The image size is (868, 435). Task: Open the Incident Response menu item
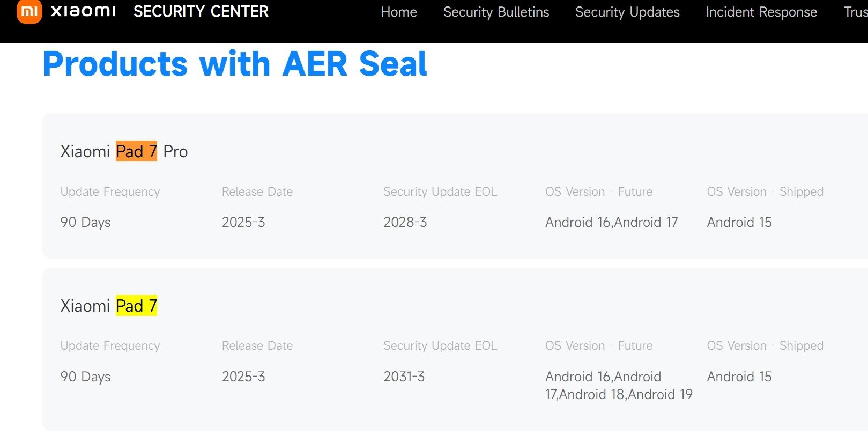coord(761,12)
